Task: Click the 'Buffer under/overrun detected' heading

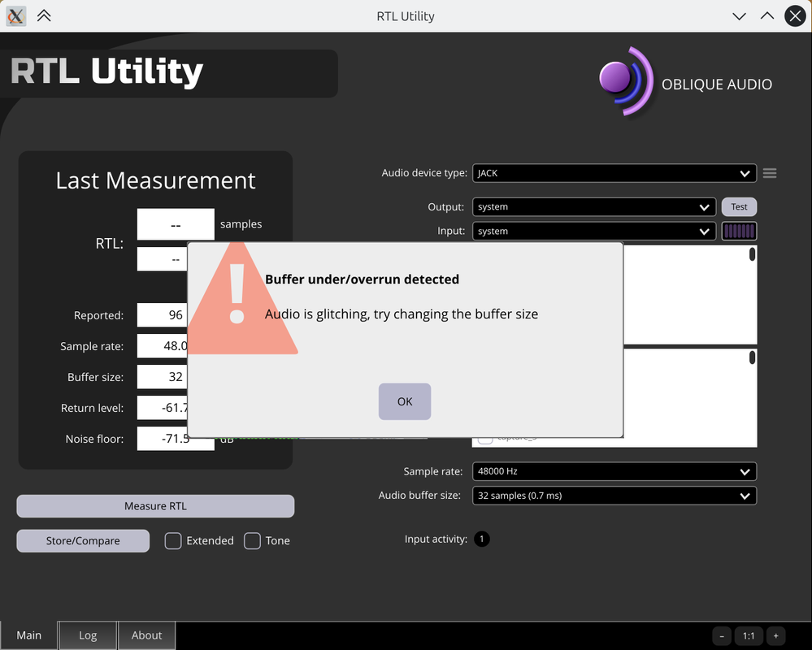Action: [x=362, y=279]
